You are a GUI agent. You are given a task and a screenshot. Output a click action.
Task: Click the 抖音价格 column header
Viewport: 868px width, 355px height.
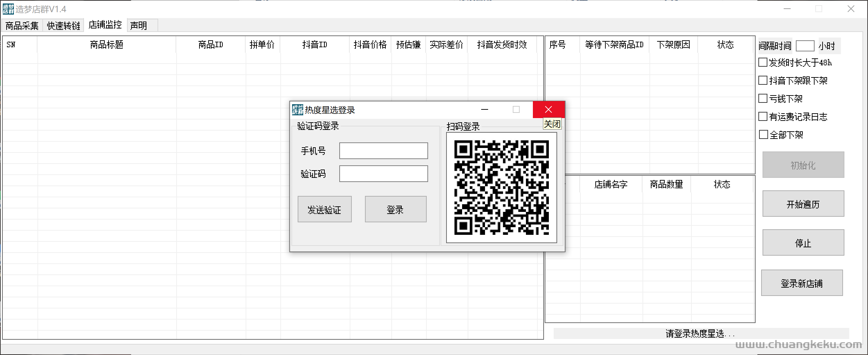(370, 45)
